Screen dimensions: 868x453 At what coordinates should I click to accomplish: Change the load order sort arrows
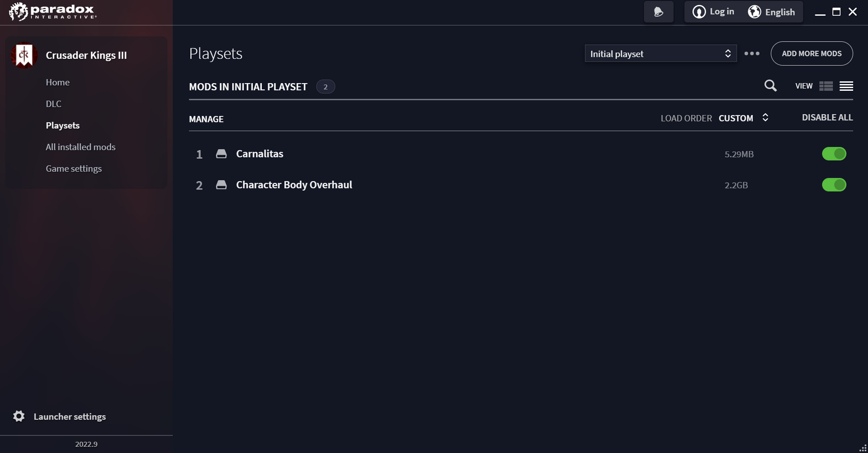pos(765,117)
